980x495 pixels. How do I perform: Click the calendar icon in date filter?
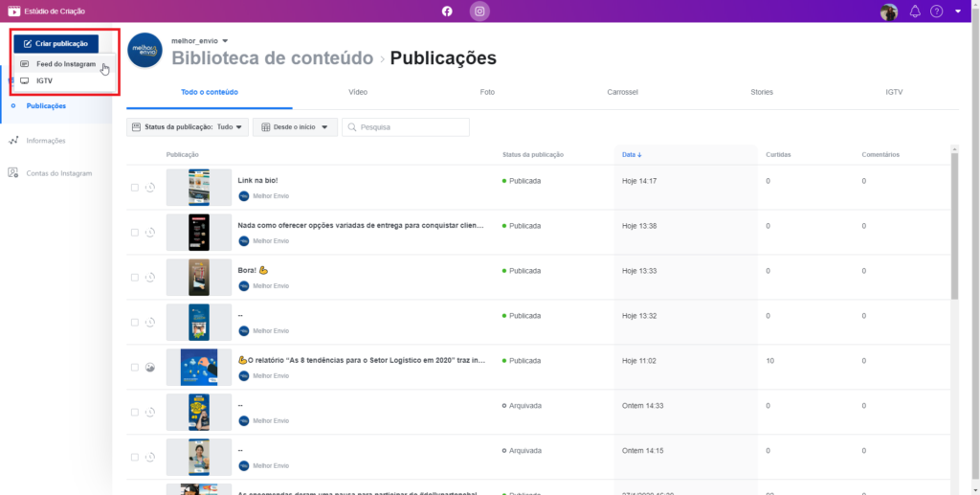(x=266, y=127)
